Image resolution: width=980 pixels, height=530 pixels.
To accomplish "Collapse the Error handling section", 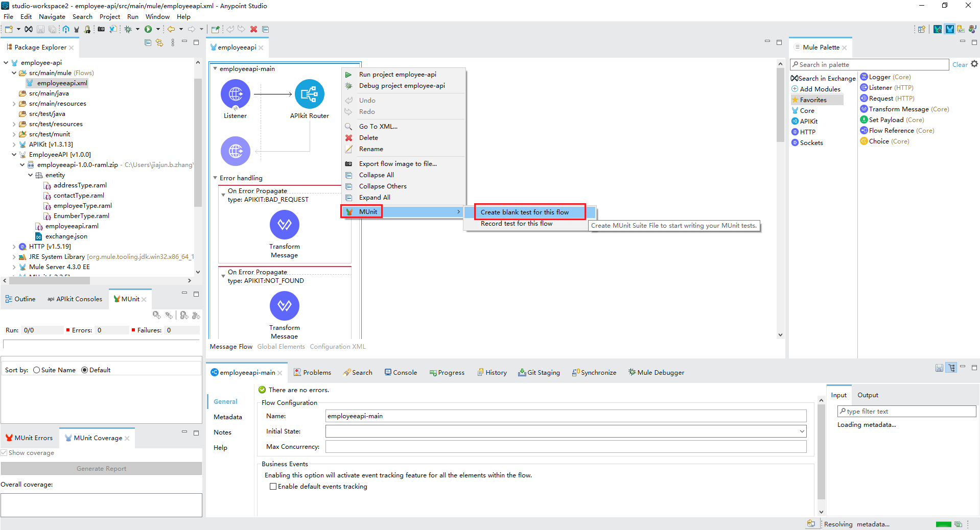I will tap(215, 178).
